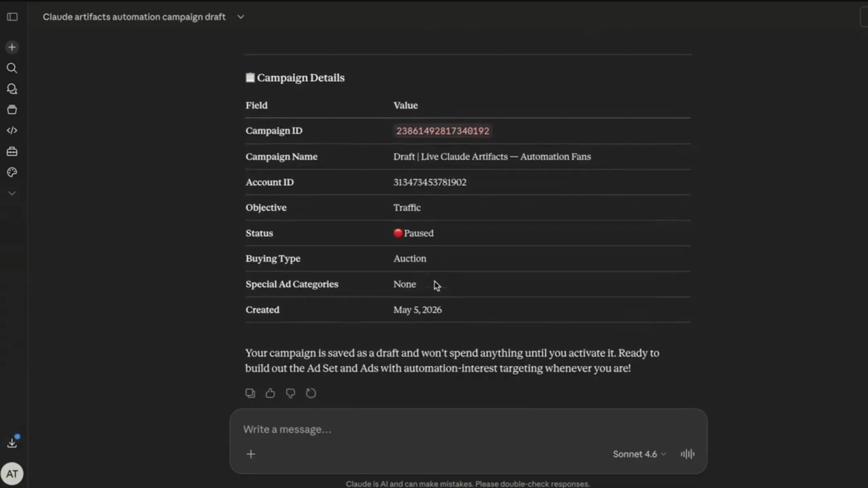Toggle the sidebar panel icon
868x488 pixels.
tap(12, 17)
